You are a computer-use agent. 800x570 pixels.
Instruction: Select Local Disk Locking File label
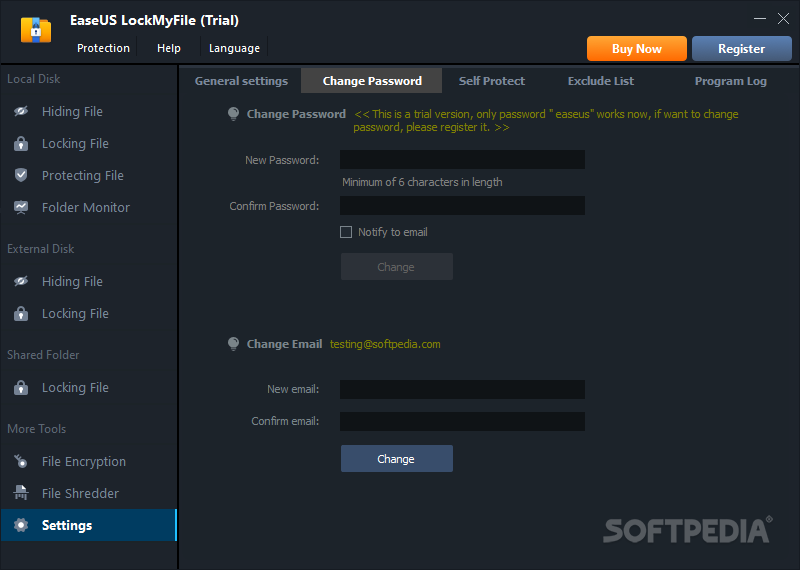coord(75,143)
